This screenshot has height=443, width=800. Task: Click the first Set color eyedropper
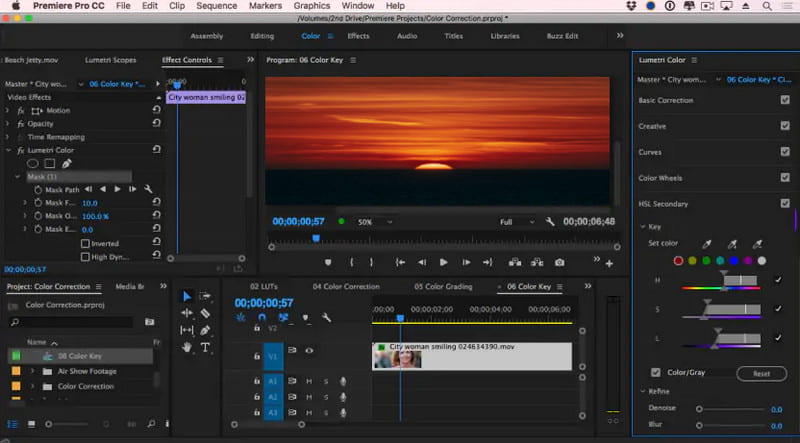point(707,243)
